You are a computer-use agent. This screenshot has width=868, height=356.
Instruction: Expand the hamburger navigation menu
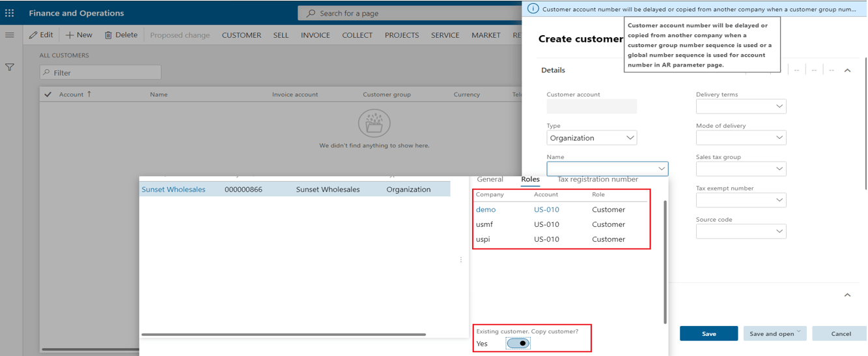[10, 35]
